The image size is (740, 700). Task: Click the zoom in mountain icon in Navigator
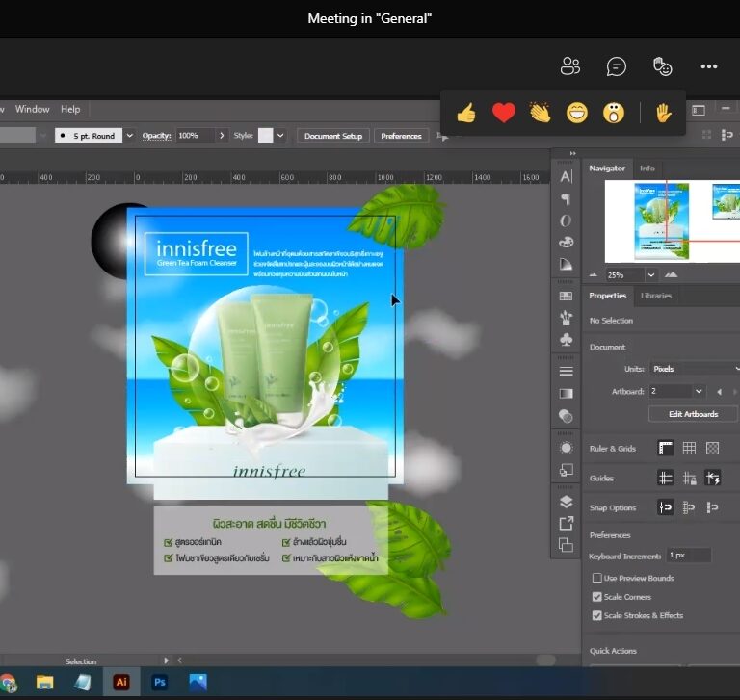pos(671,274)
